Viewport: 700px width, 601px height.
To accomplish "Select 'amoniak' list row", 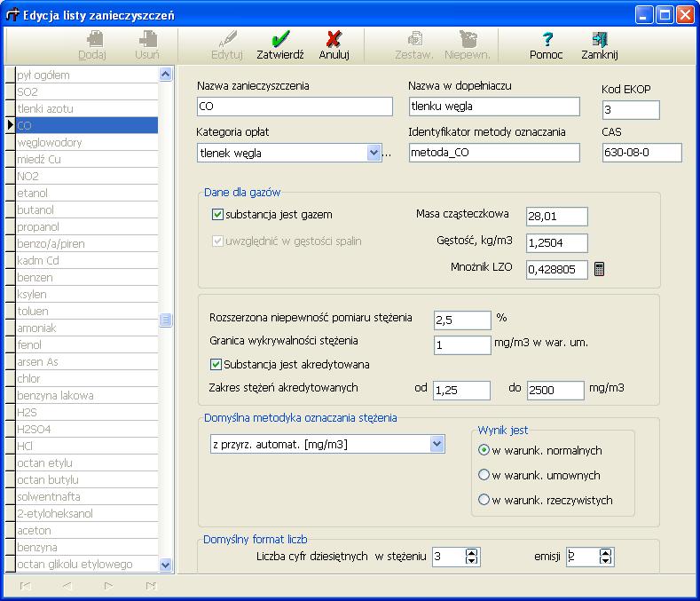I will [x=87, y=328].
